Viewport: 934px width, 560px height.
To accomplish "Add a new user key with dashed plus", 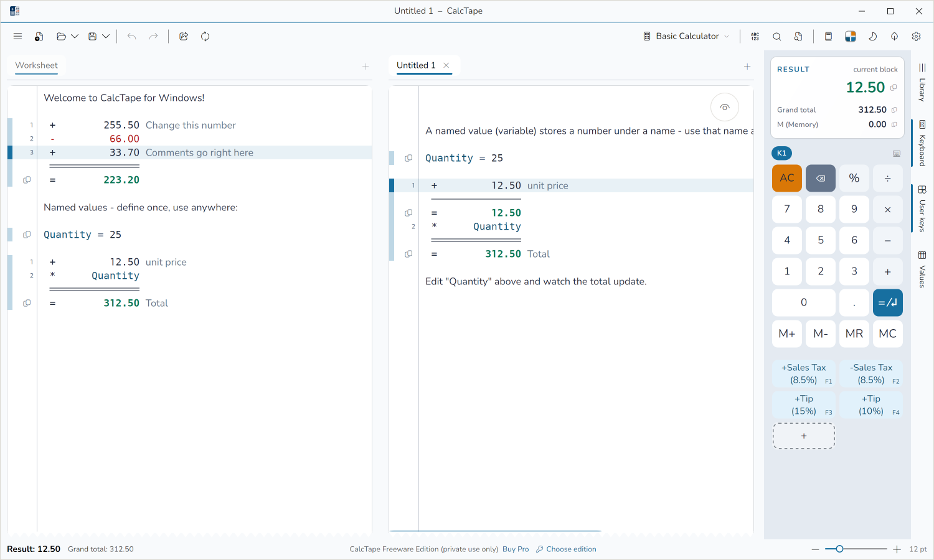I will point(804,436).
